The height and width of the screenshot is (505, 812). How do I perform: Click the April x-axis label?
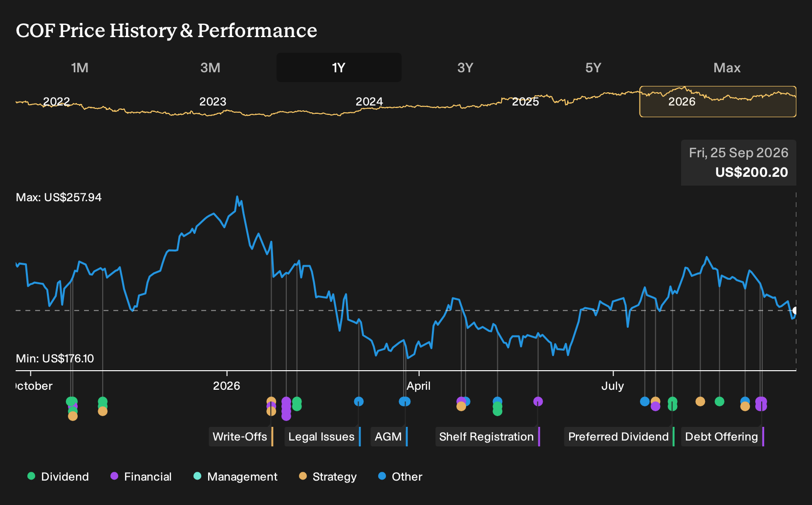tap(419, 386)
